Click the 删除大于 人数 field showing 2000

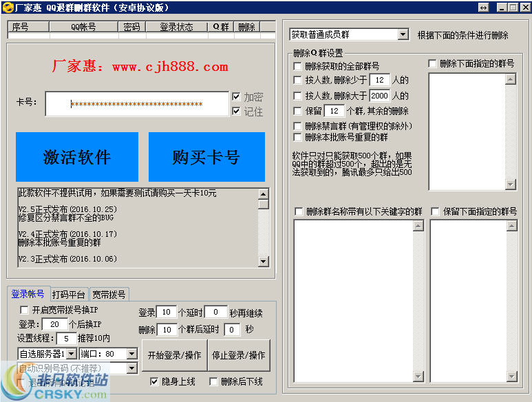click(x=380, y=96)
